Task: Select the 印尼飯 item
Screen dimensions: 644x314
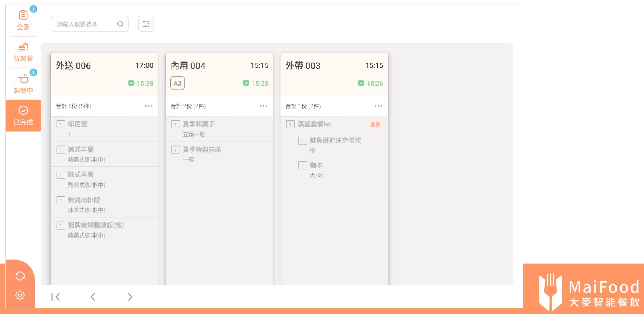Action: coord(78,124)
